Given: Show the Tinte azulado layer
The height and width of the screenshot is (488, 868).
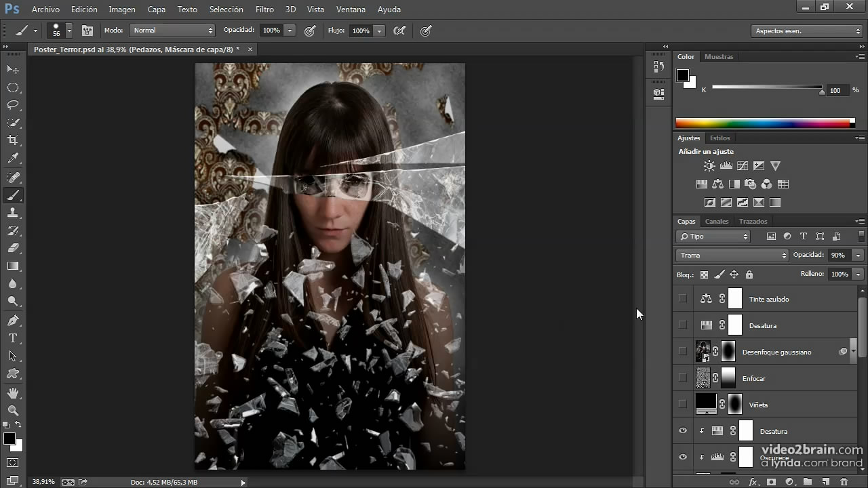Looking at the screenshot, I should 683,299.
